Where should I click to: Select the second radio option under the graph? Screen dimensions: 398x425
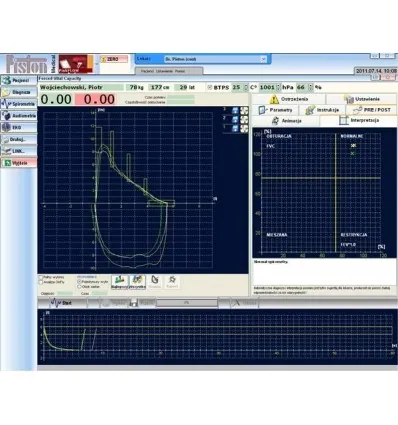pos(79,286)
